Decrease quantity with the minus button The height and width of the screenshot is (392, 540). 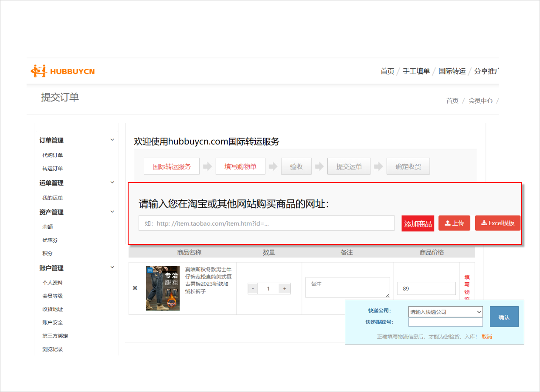253,289
